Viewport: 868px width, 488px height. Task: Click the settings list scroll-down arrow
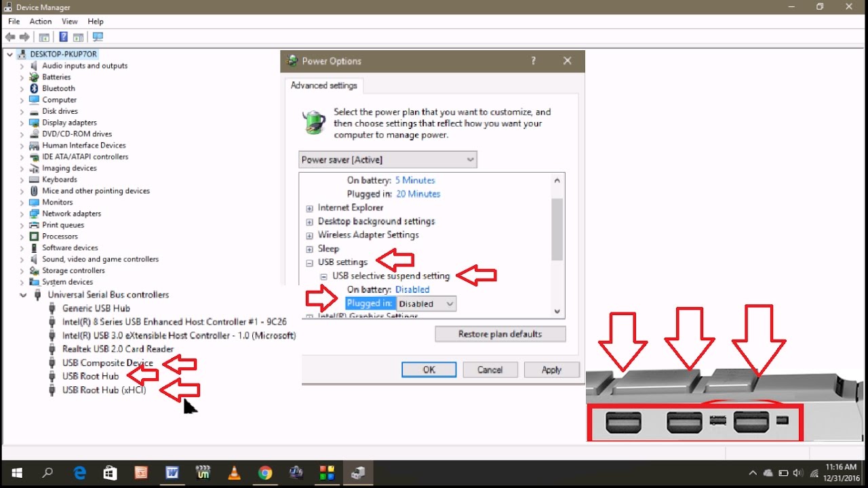coord(557,312)
